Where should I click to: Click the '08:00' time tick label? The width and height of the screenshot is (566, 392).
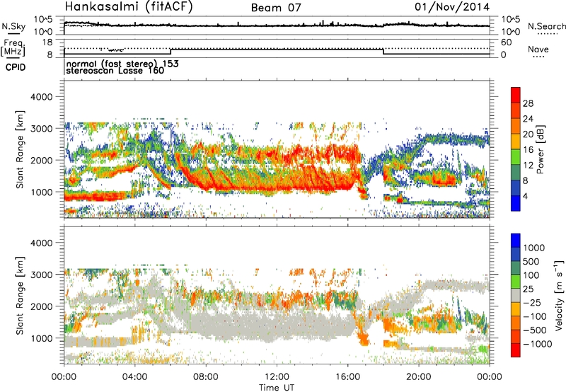(x=206, y=377)
